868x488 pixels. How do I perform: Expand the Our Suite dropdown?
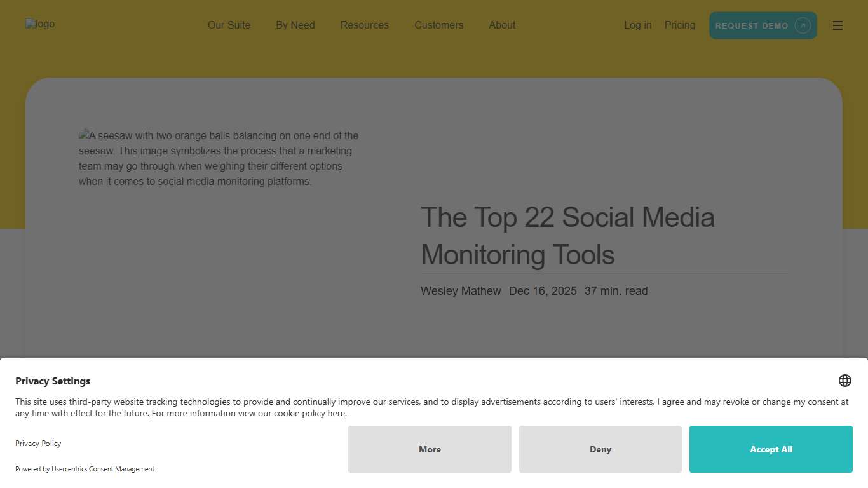click(x=229, y=25)
